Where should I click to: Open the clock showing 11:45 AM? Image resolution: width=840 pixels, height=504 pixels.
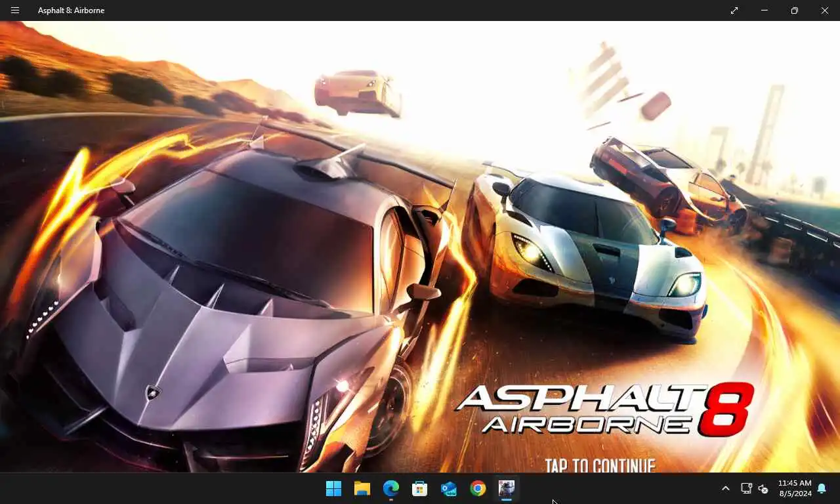795,488
